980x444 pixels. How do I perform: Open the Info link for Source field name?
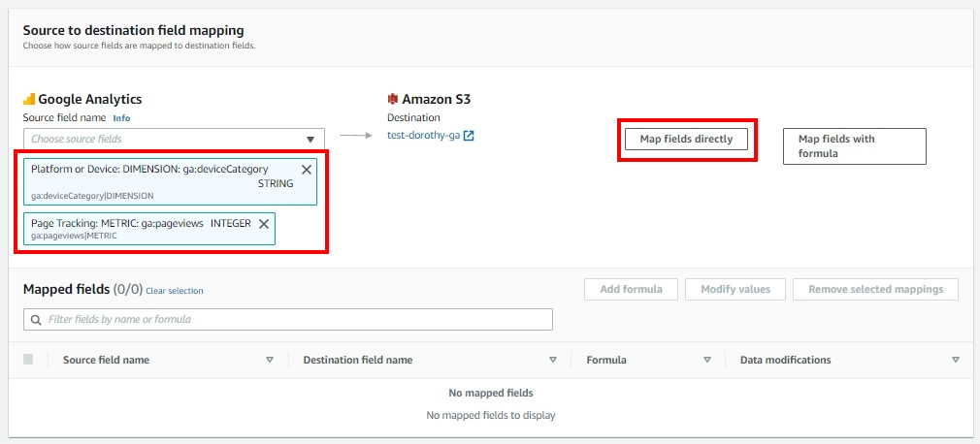point(121,118)
